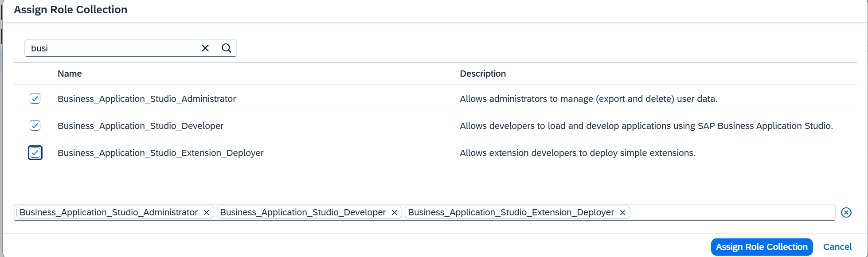Image resolution: width=868 pixels, height=257 pixels.
Task: Click the Business_Application_Studio_Administrator token label
Action: click(x=109, y=213)
